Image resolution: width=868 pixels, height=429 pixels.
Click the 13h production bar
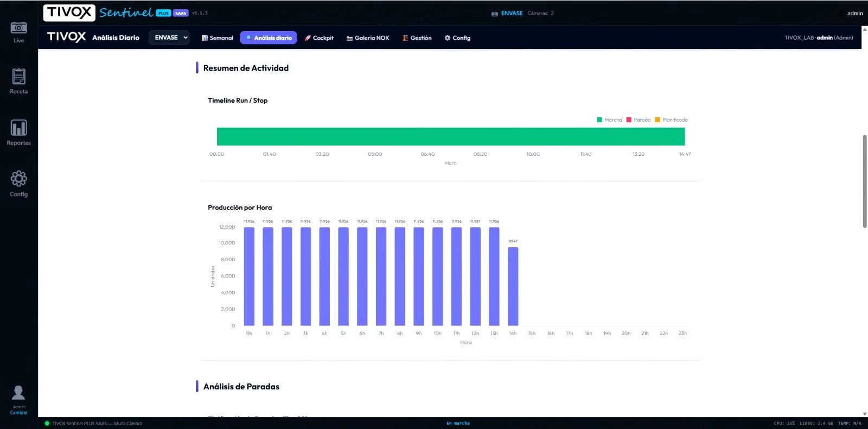494,276
